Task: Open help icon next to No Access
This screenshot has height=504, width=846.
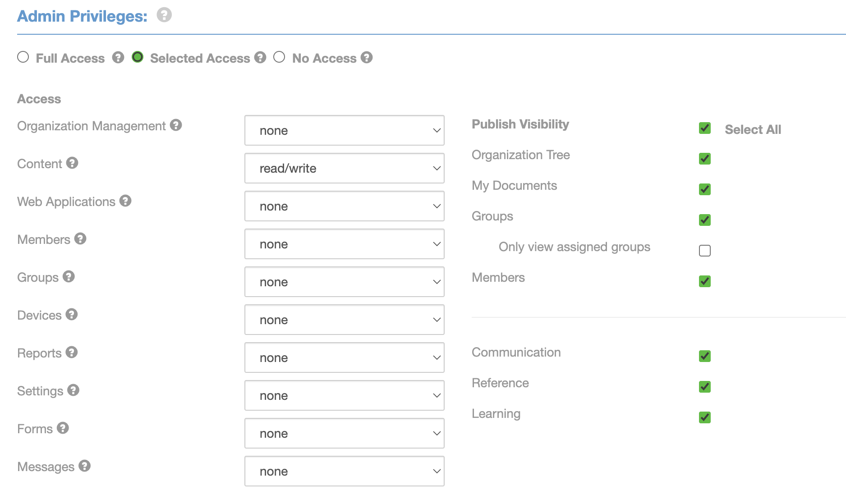Action: [367, 57]
